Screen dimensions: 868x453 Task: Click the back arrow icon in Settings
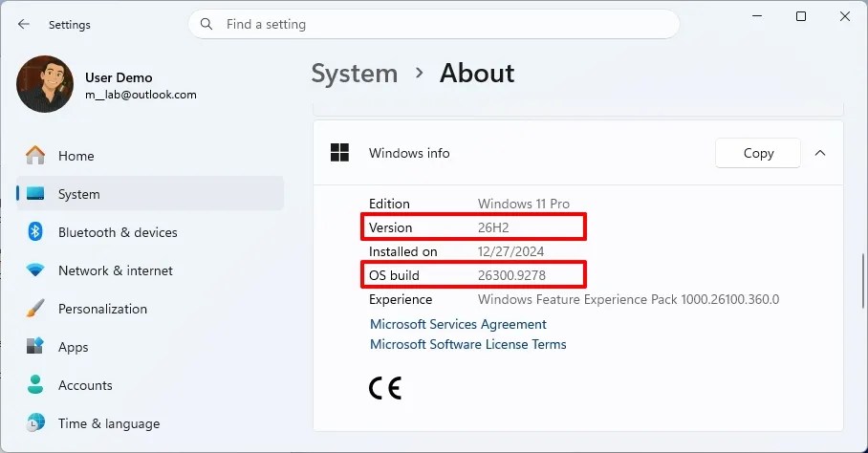tap(23, 24)
